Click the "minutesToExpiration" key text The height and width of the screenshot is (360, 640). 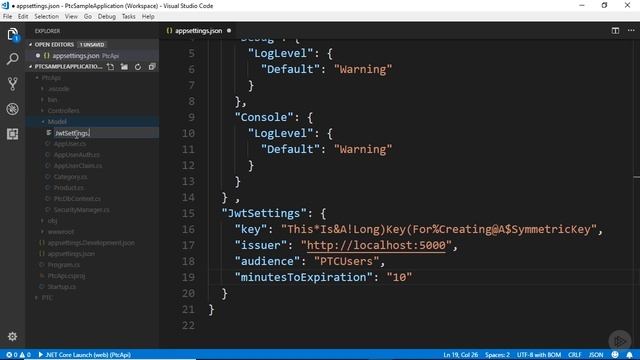[304, 277]
